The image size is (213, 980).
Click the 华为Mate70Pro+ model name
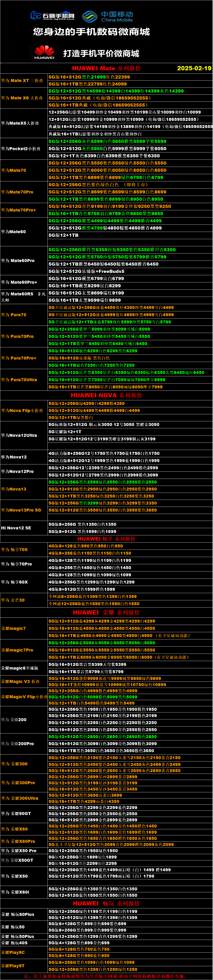[19, 210]
